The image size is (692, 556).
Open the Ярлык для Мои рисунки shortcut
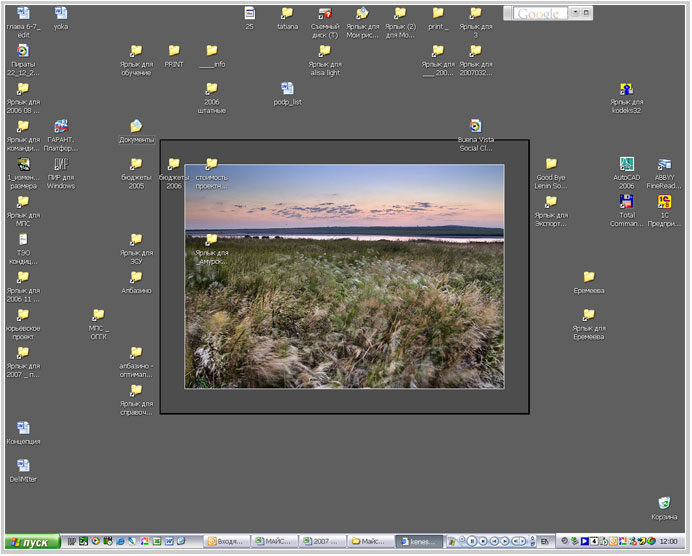click(x=362, y=22)
